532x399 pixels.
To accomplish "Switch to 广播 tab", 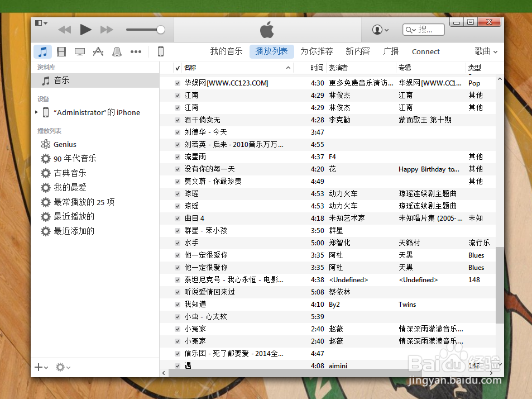I will click(x=391, y=51).
